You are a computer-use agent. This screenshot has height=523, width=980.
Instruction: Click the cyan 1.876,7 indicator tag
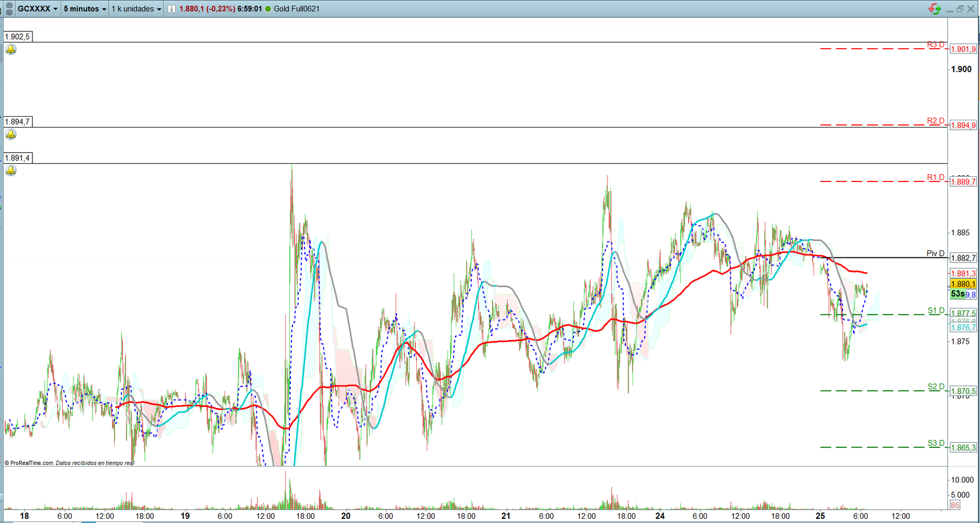coord(963,327)
